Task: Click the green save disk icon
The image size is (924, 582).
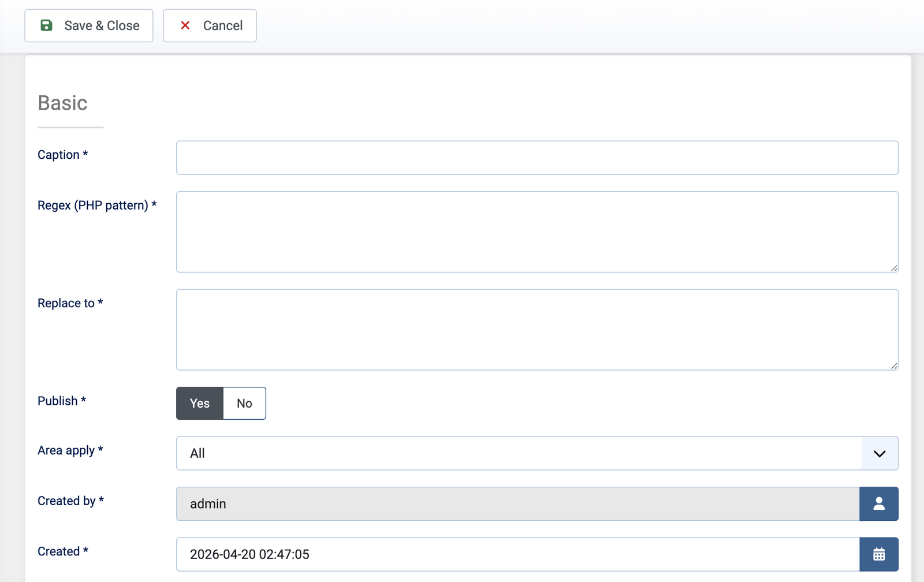Action: tap(46, 25)
